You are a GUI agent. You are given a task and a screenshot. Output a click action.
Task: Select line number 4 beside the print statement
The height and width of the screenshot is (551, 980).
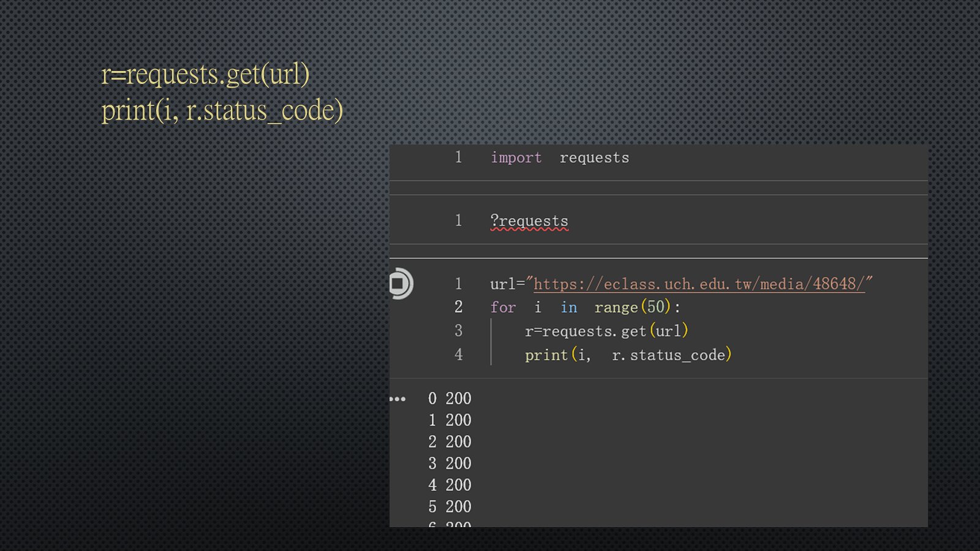tap(458, 355)
